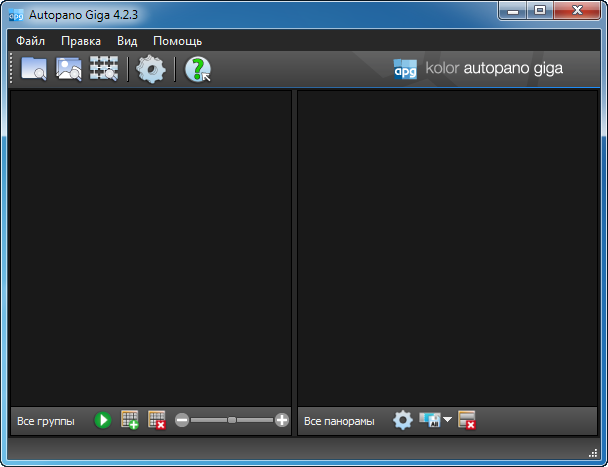
Task: Click the add new group icon
Action: 130,421
